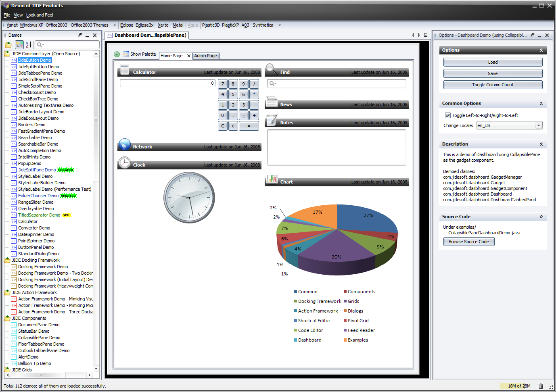Show the document tab list icon
This screenshot has width=556, height=392.
click(x=426, y=35)
